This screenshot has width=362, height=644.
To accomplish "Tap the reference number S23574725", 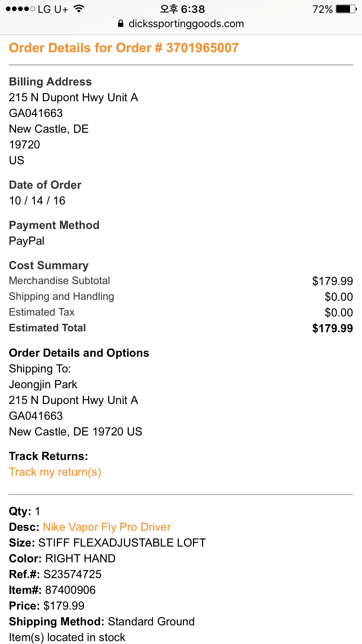I will coord(72,574).
